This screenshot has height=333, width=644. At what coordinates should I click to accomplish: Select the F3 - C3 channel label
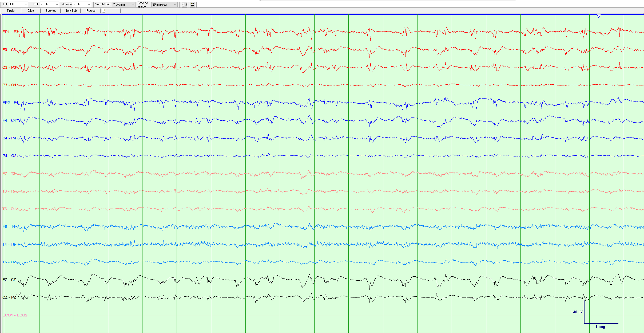tap(9, 50)
